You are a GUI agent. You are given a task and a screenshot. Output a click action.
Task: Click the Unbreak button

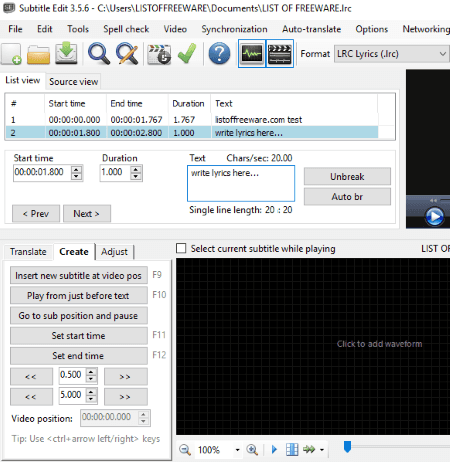(x=347, y=176)
